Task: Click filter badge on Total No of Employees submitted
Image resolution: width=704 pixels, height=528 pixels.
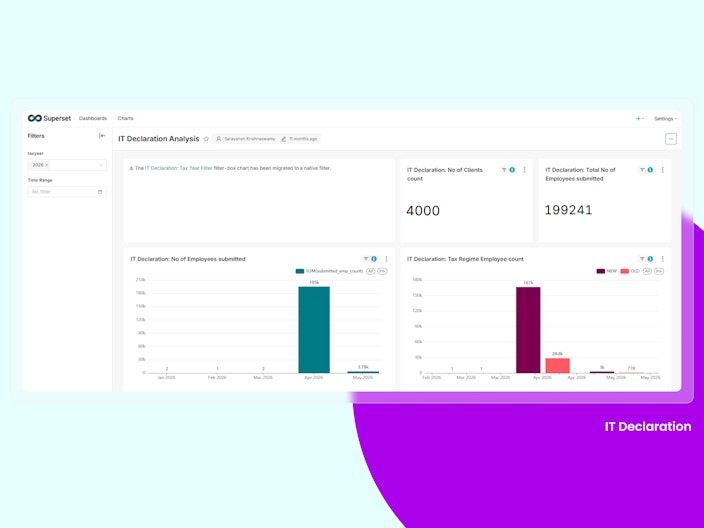Action: coord(651,170)
